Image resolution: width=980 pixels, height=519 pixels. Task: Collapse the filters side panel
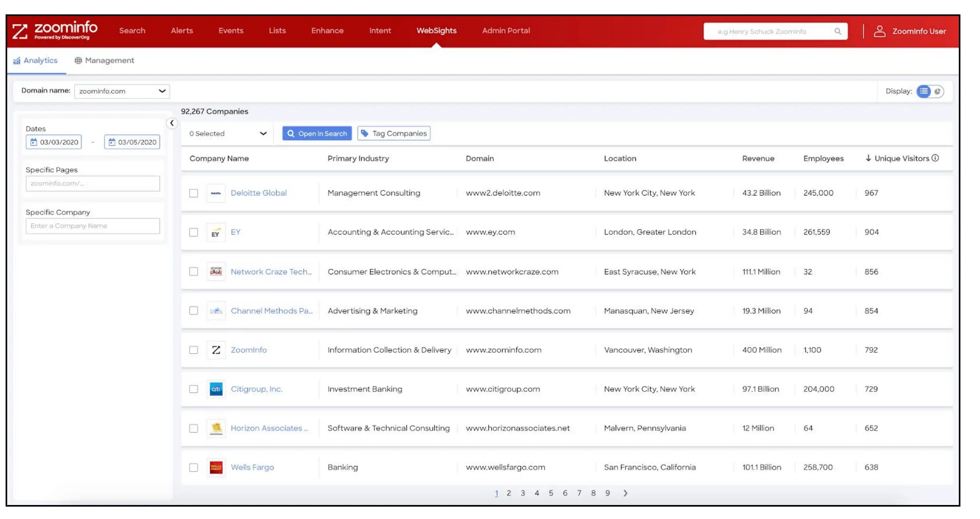point(172,123)
